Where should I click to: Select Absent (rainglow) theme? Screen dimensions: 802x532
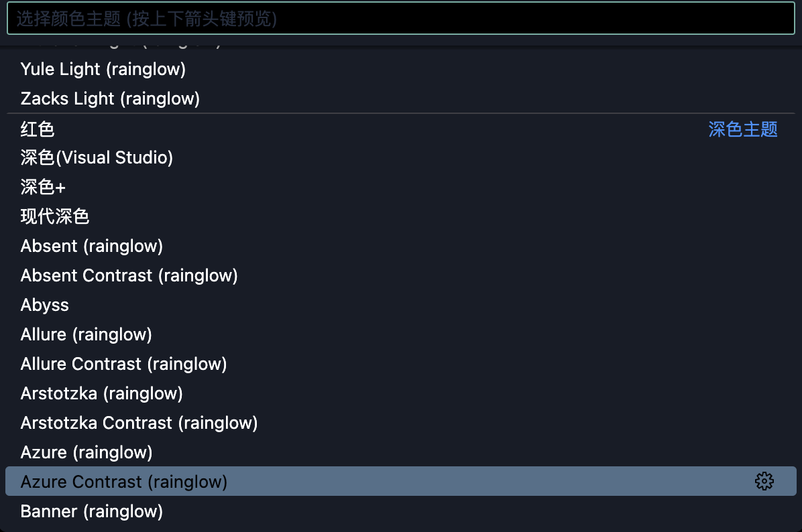click(x=401, y=246)
